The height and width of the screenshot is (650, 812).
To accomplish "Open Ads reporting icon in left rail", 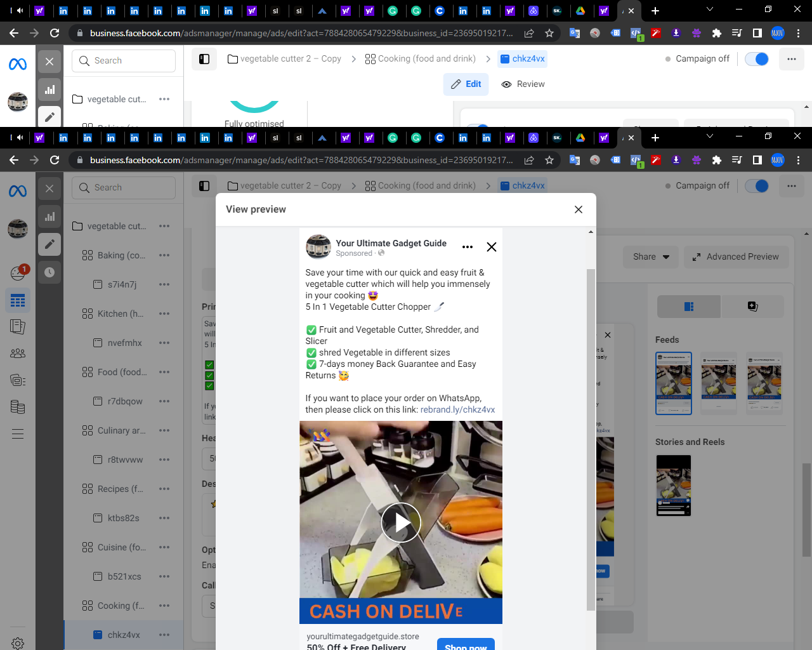I will tap(18, 327).
